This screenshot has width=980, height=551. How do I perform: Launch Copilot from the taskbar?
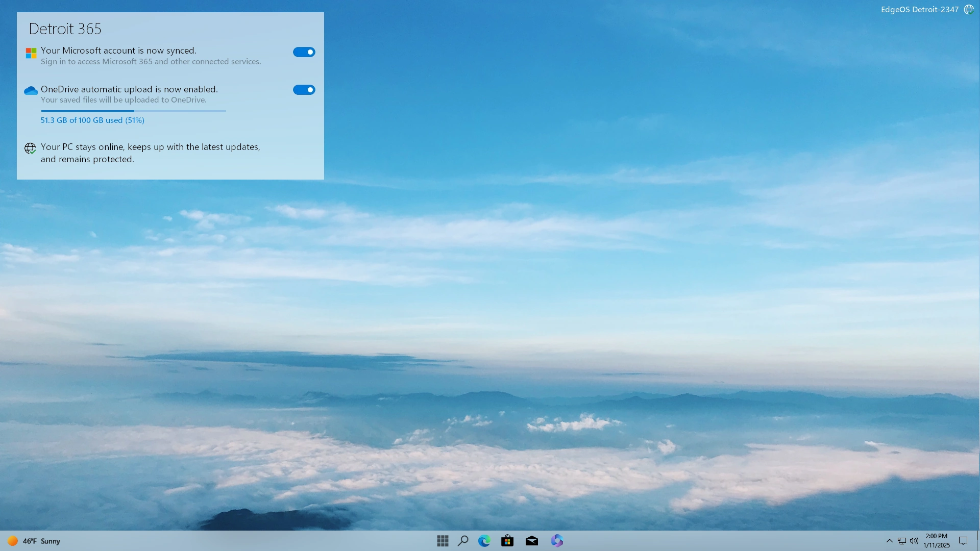click(x=557, y=541)
